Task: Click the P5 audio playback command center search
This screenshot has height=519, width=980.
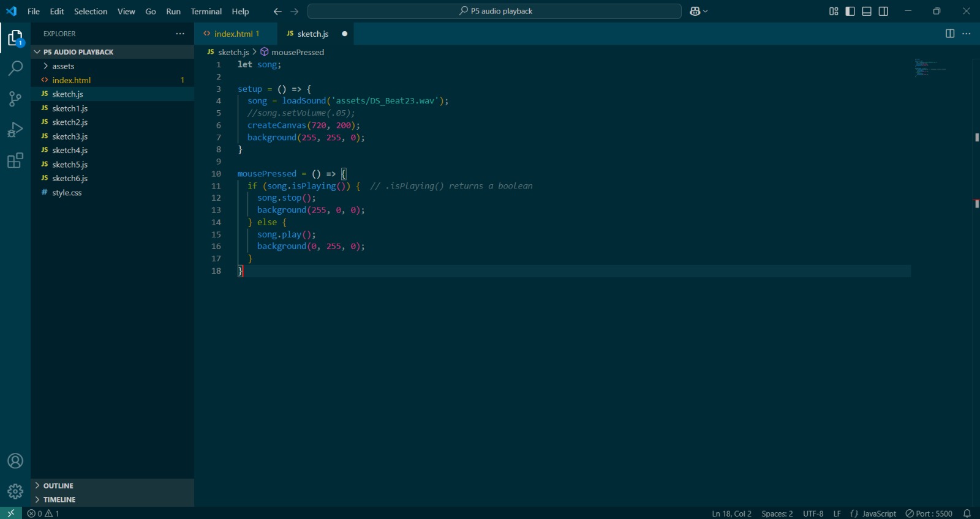Action: (494, 11)
